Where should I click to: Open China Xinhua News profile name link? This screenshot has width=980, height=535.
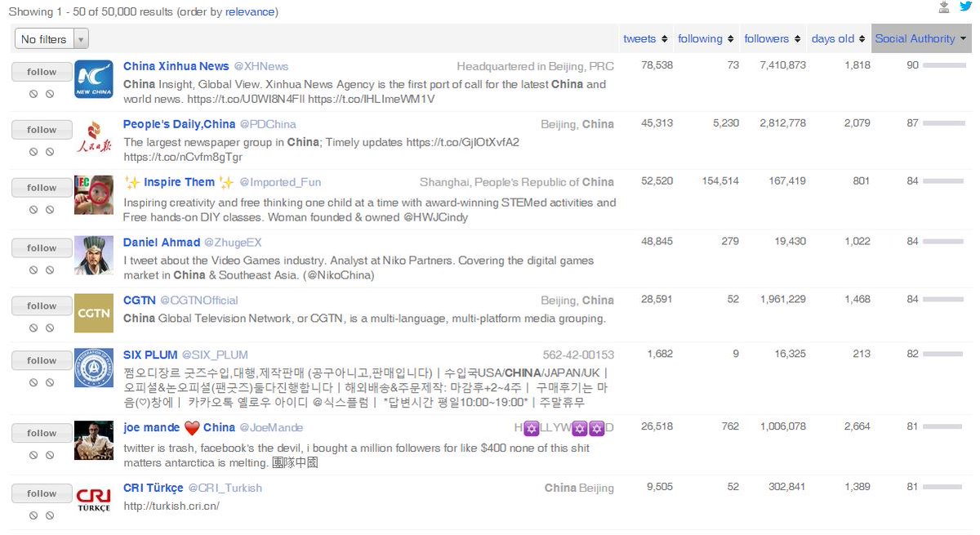pyautogui.click(x=176, y=66)
